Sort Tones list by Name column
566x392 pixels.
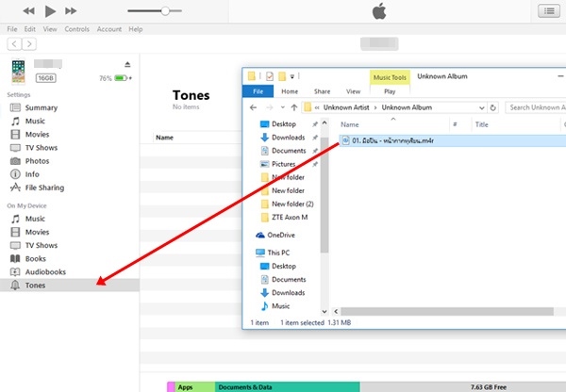(164, 138)
